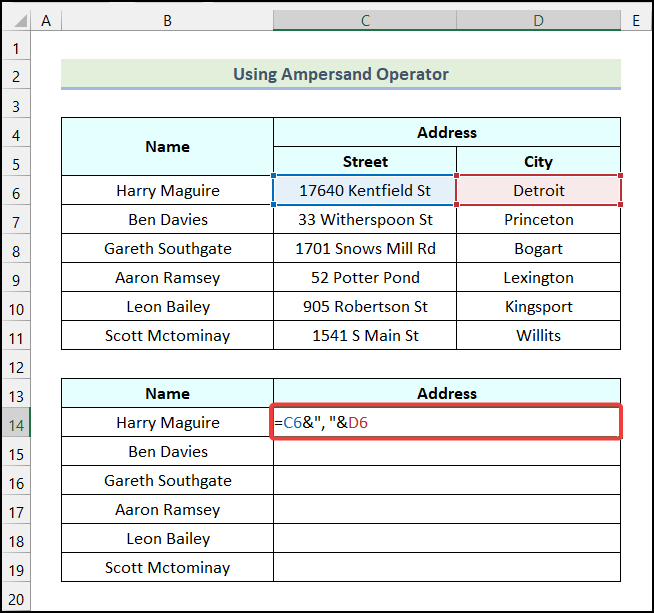
Task: Select column E header
Action: pyautogui.click(x=636, y=20)
